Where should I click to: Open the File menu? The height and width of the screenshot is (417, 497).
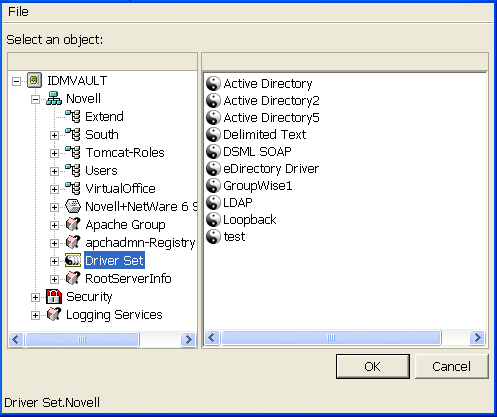(x=18, y=12)
